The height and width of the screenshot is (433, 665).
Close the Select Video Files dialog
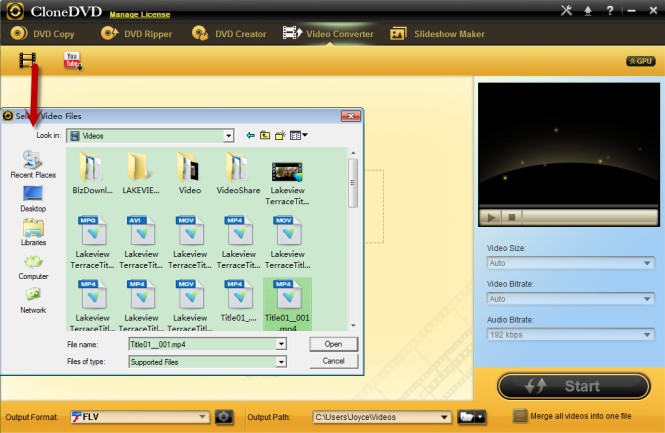(x=351, y=116)
